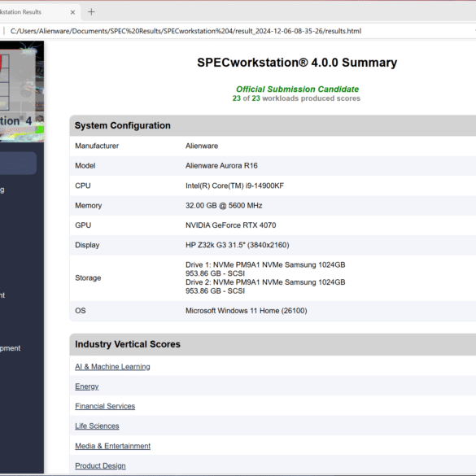This screenshot has width=476, height=476.
Task: Open a new browser tab
Action: point(91,12)
